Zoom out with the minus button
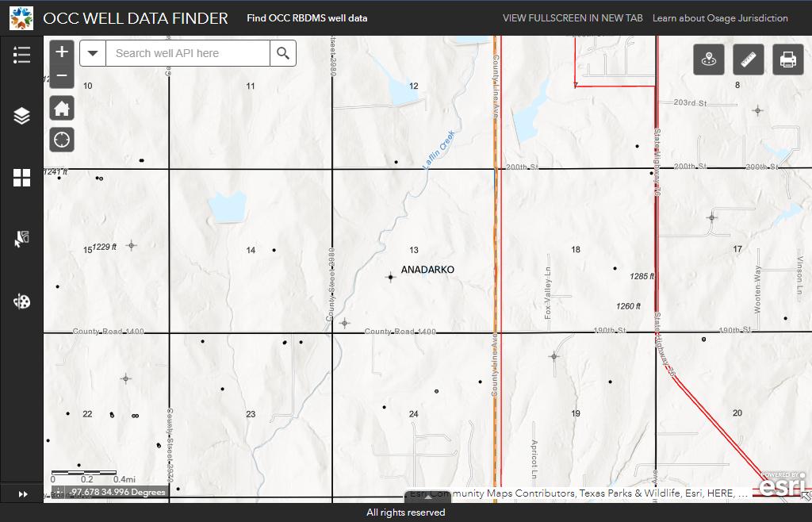 62,76
